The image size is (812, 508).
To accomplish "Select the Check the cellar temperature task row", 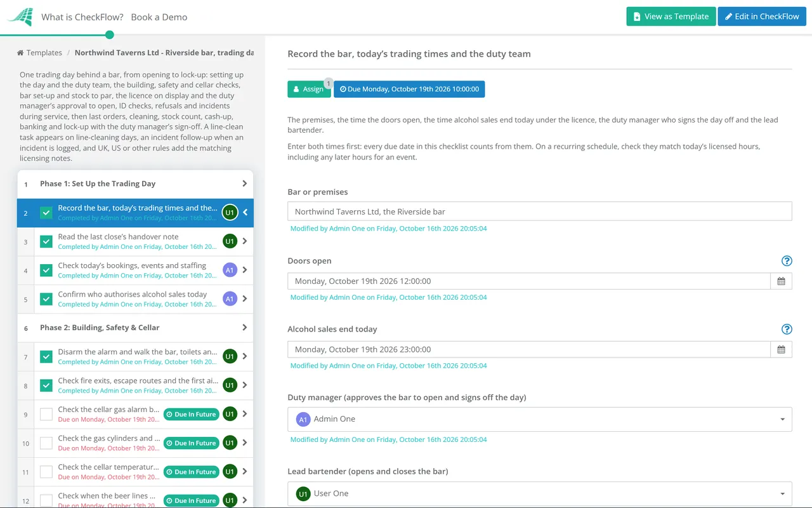I will [135, 472].
